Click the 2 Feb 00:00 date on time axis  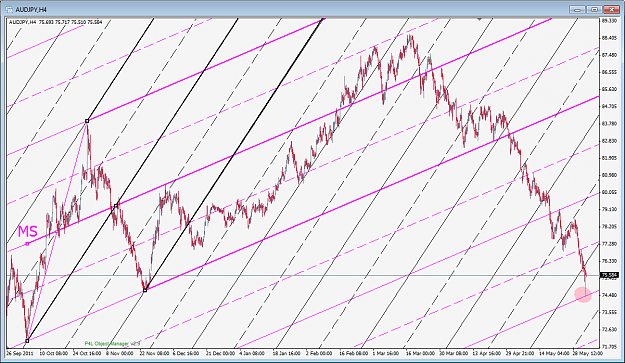(319, 353)
